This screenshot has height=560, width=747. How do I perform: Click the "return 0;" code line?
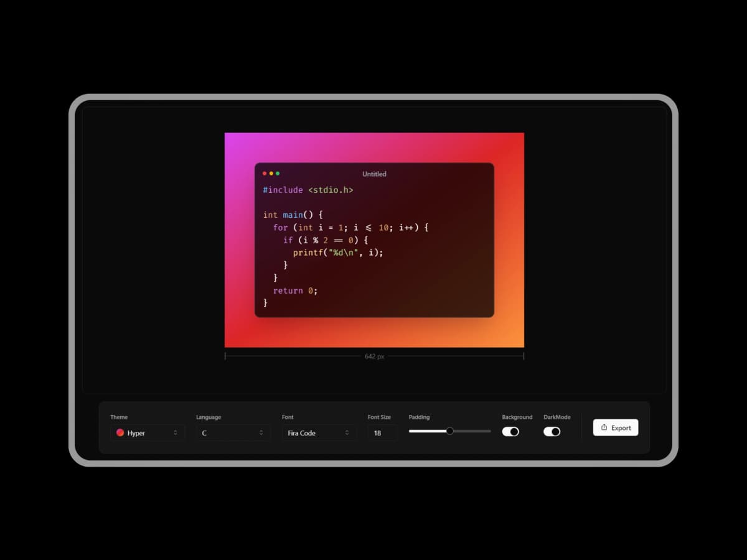295,291
